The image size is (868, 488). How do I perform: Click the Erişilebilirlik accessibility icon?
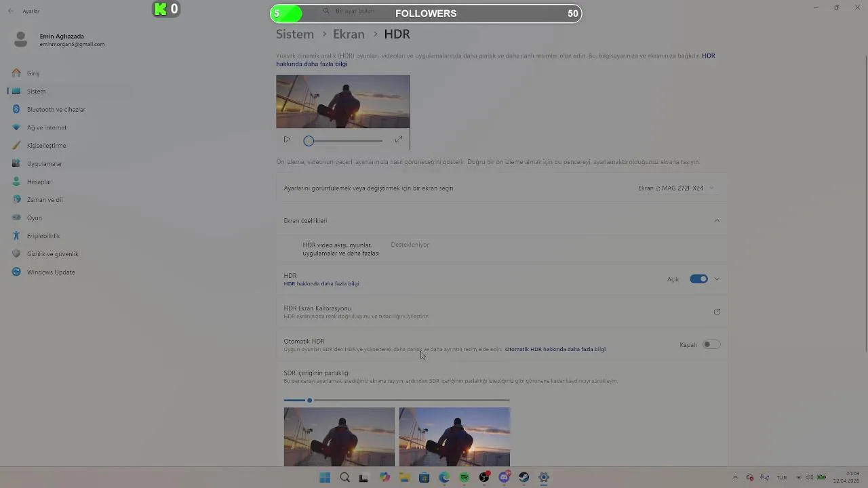point(16,236)
